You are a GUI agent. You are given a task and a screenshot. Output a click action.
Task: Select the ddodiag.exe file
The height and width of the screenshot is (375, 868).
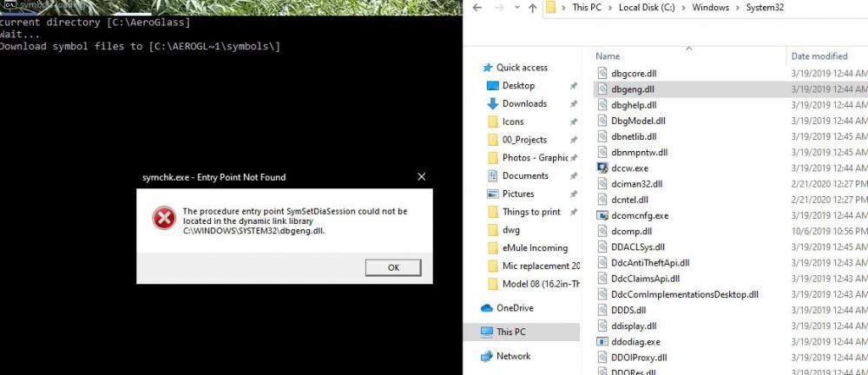click(636, 342)
